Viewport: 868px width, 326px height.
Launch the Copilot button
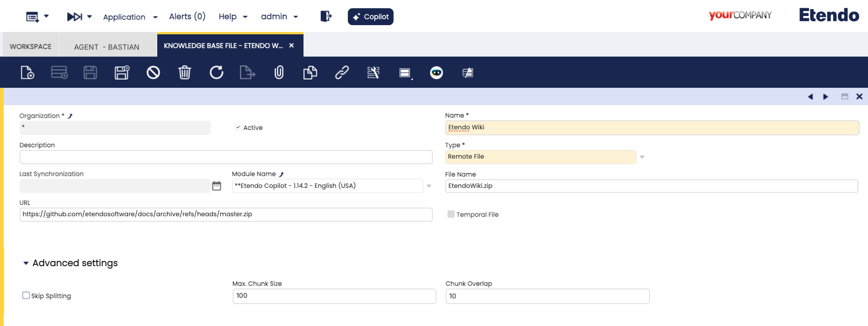[x=371, y=17]
